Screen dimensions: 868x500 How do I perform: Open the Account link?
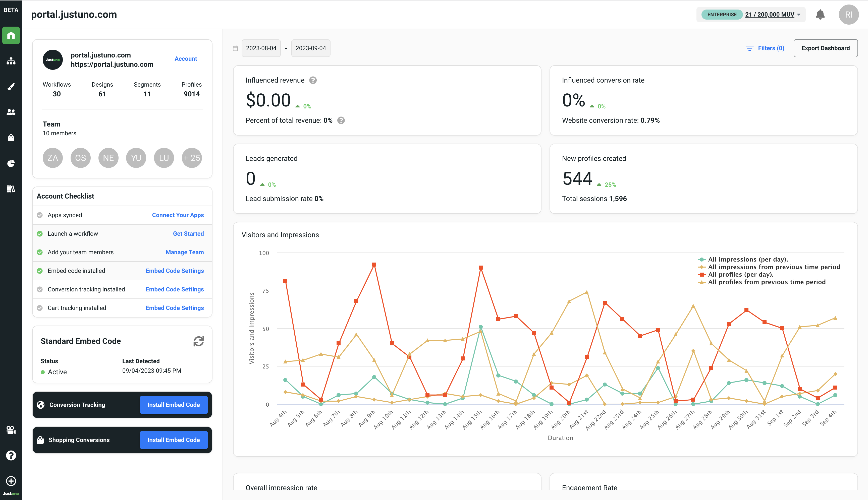tap(186, 59)
